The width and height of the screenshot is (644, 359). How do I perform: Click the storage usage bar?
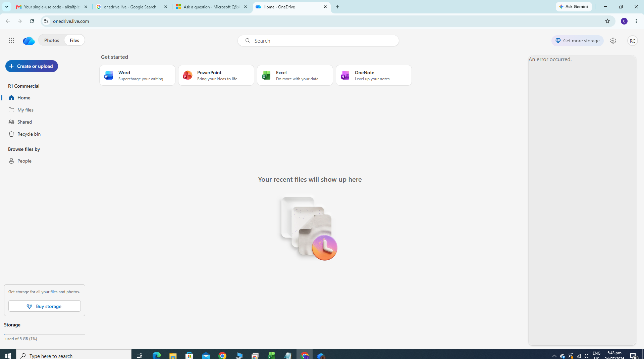click(x=45, y=334)
